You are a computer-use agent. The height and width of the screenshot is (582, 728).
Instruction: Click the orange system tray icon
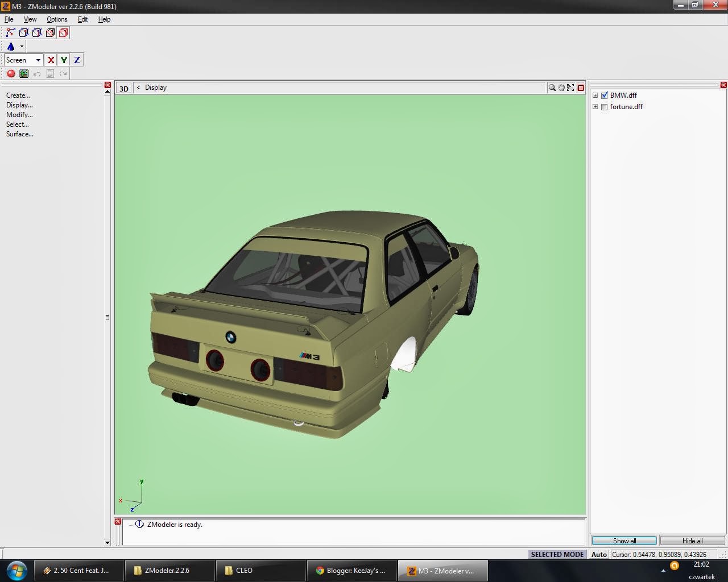pyautogui.click(x=675, y=566)
